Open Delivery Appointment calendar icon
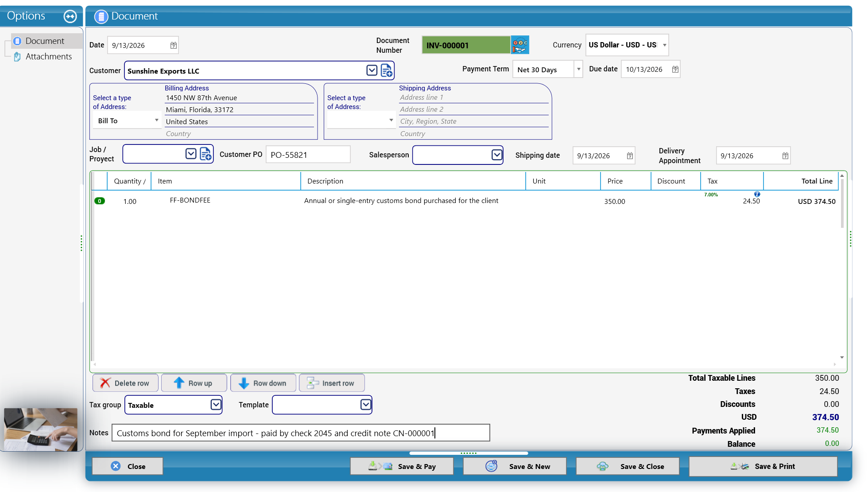This screenshot has height=492, width=868. [x=785, y=156]
